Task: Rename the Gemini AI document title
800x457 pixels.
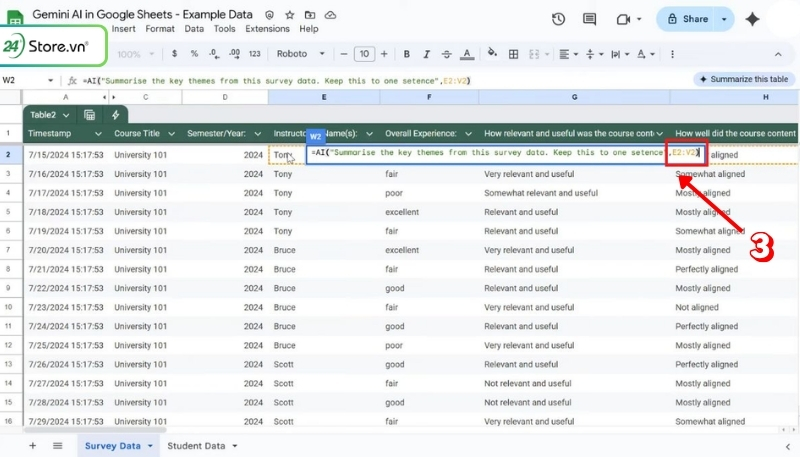Action: [142, 14]
